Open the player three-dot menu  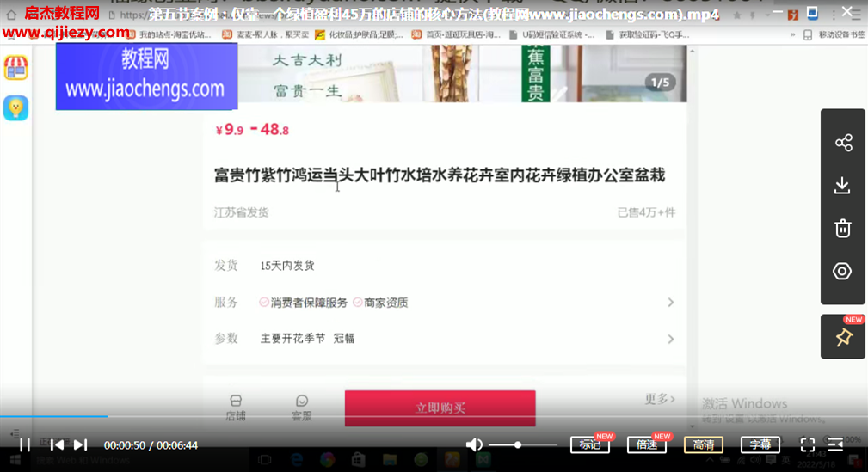(834, 15)
